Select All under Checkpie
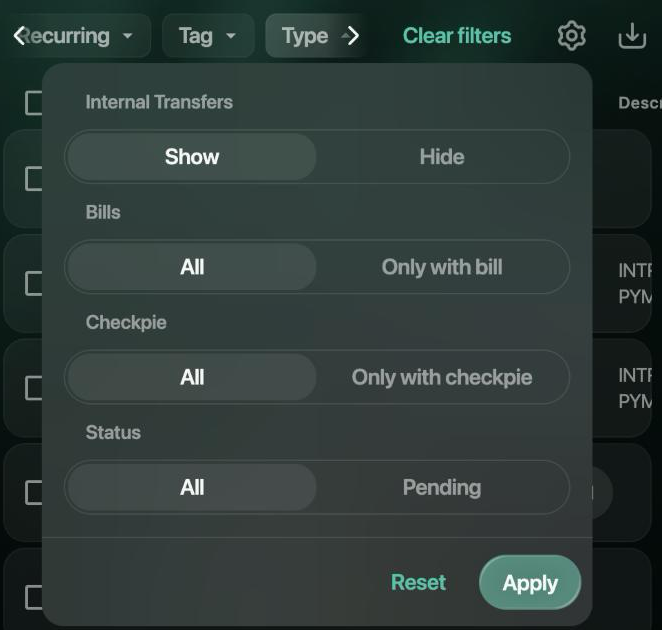The image size is (662, 630). (192, 377)
